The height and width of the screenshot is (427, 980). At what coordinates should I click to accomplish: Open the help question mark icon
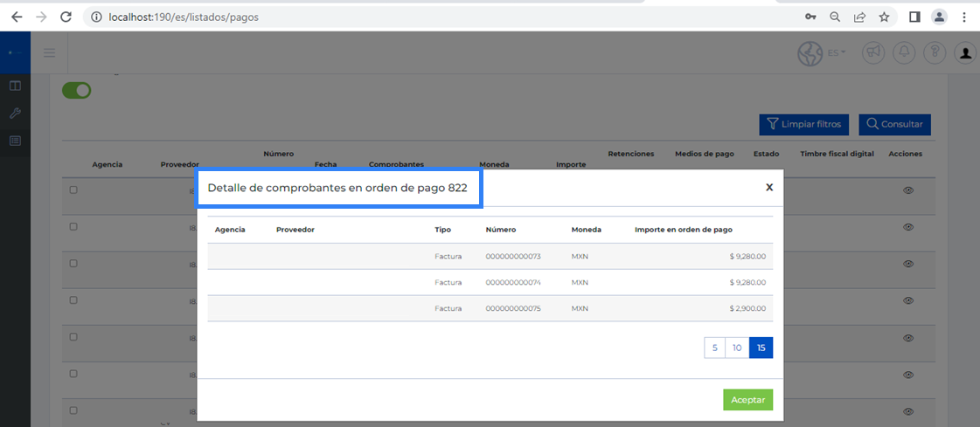pos(935,52)
